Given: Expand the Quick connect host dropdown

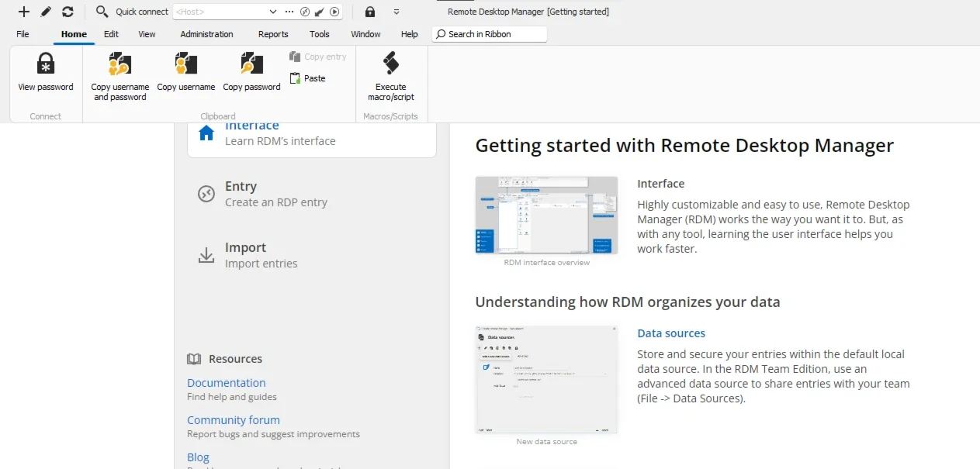Looking at the screenshot, I should pos(272,12).
